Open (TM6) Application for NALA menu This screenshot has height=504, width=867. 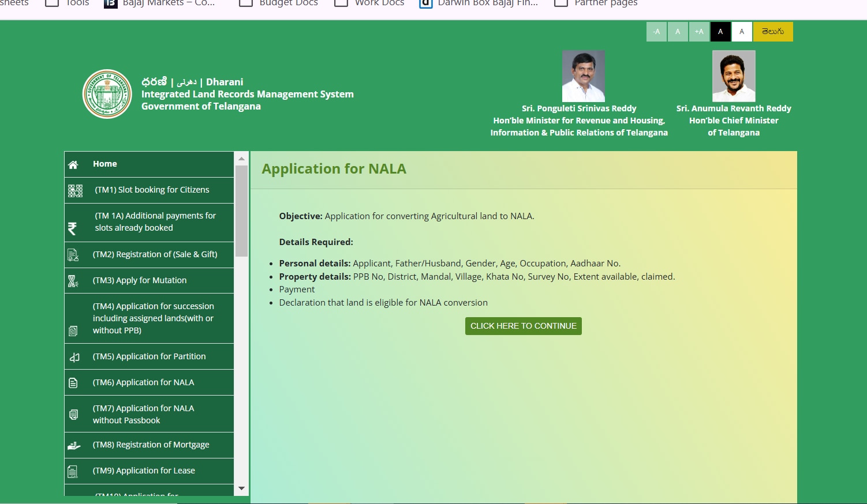[x=143, y=382]
